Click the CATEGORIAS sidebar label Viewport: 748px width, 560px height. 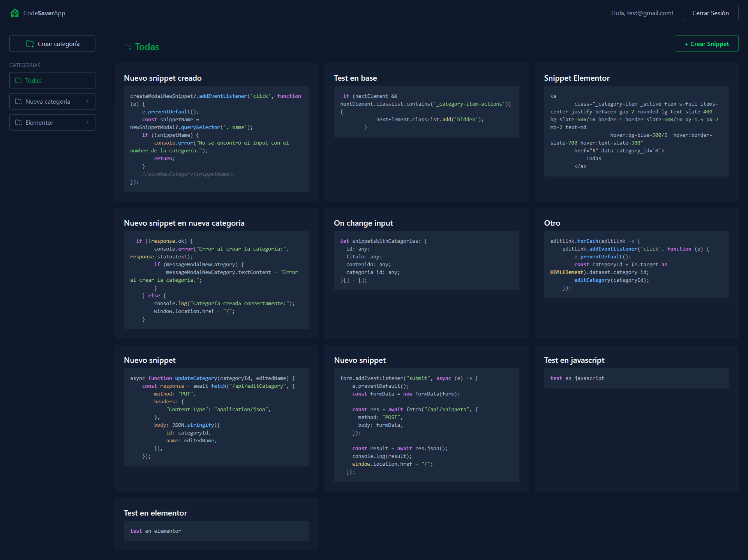[x=25, y=65]
